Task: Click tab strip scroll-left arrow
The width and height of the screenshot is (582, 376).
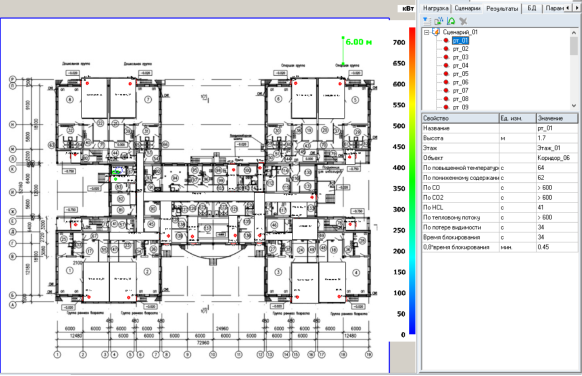Action: pyautogui.click(x=568, y=8)
